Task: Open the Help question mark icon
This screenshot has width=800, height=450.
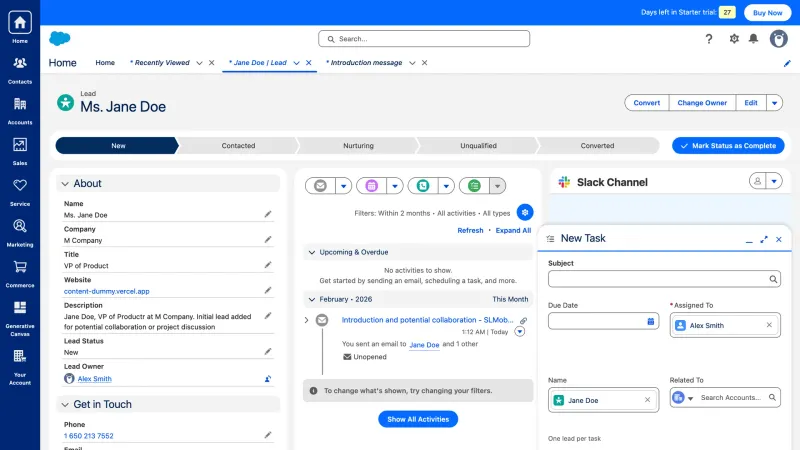Action: tap(709, 39)
